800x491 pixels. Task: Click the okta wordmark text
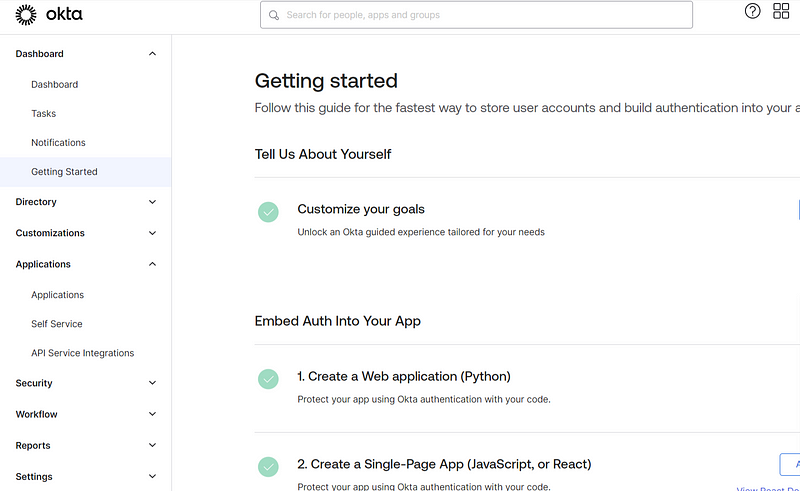[x=64, y=14]
